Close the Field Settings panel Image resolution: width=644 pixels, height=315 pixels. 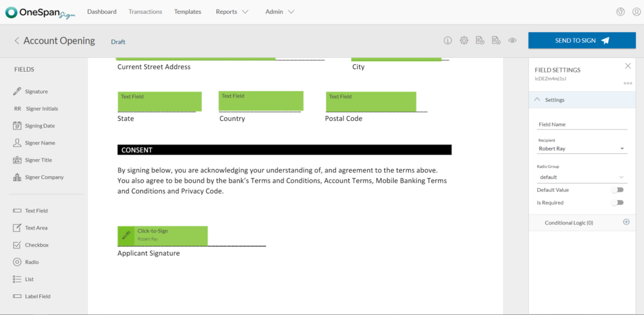[627, 66]
